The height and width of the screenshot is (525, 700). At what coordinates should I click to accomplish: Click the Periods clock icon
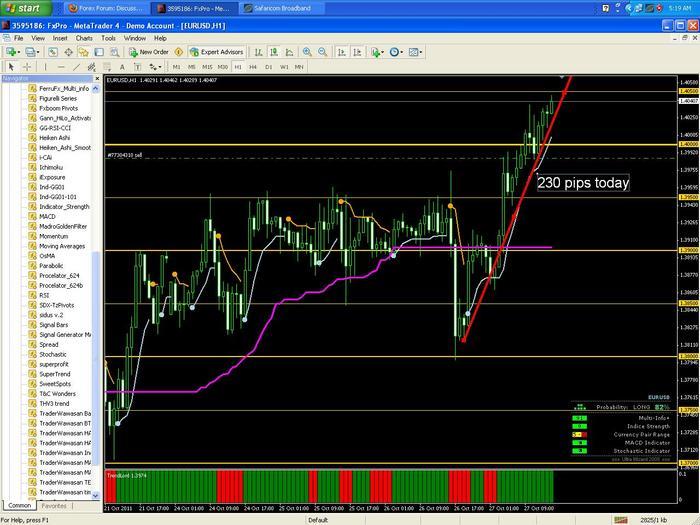tap(394, 52)
